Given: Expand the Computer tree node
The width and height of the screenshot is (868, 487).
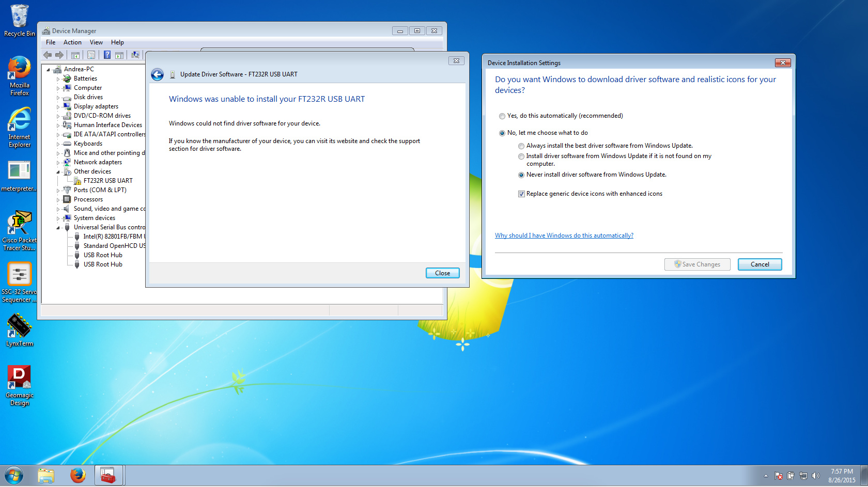Looking at the screenshot, I should [58, 88].
